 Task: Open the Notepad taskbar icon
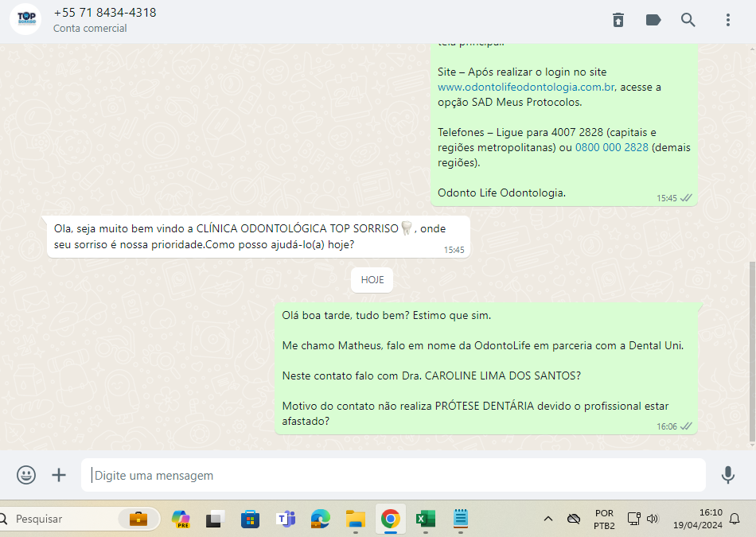tap(461, 519)
